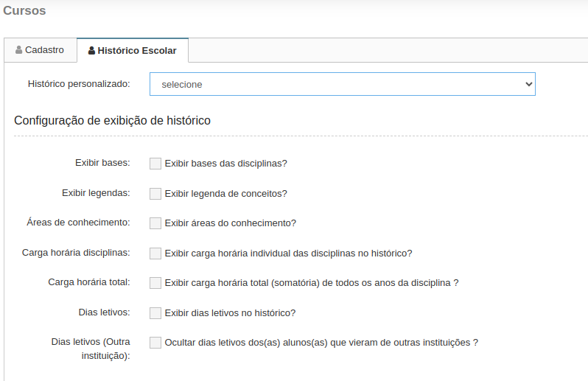The width and height of the screenshot is (588, 381).
Task: Click the user icon on Cadastro tab
Action: (18, 50)
